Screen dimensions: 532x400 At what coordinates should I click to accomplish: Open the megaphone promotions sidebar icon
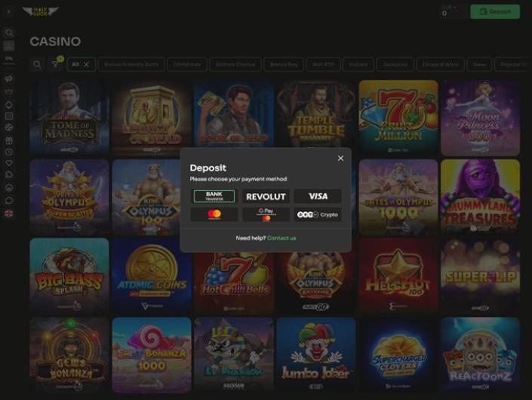coord(9,78)
